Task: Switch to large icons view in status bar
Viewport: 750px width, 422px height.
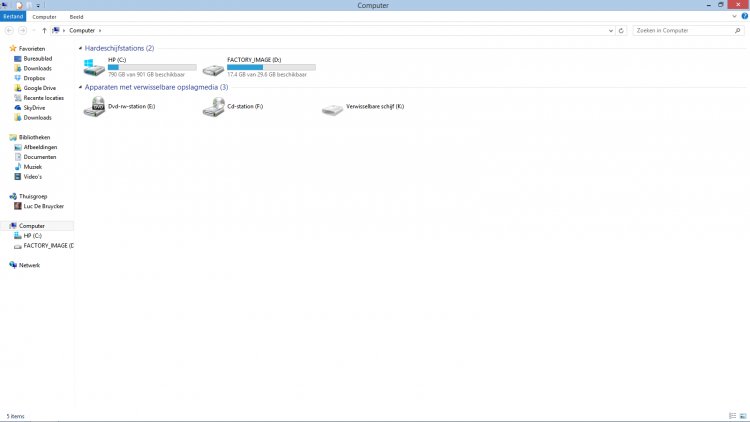Action: pyautogui.click(x=743, y=416)
